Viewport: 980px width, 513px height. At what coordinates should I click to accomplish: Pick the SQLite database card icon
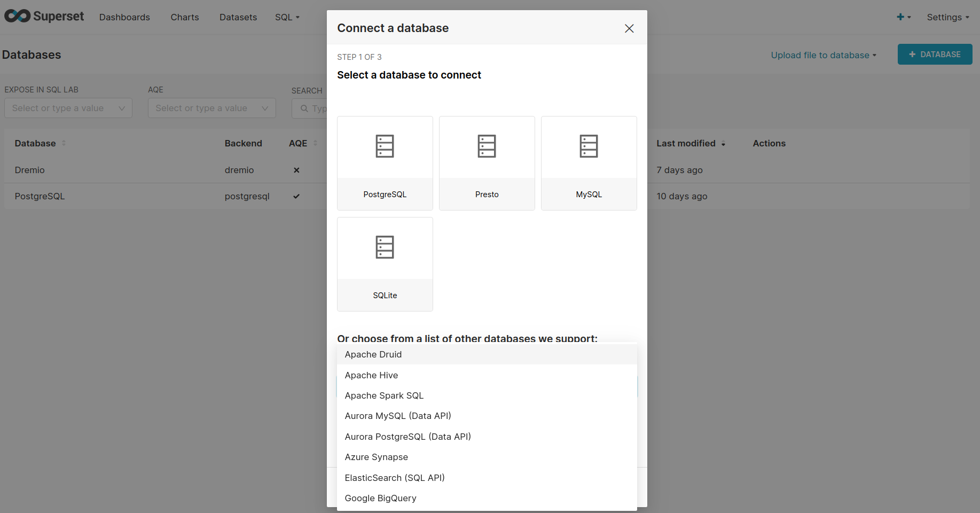pos(385,247)
